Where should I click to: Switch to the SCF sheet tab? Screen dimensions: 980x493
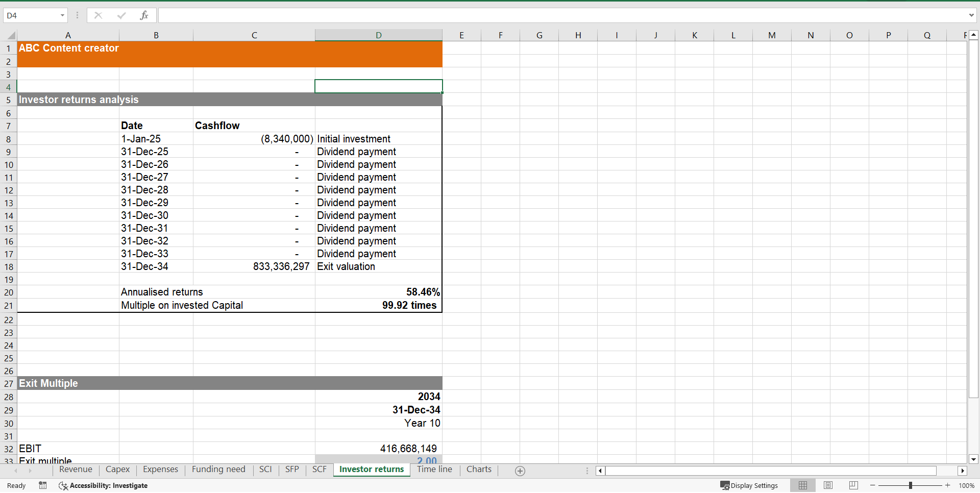pos(320,470)
